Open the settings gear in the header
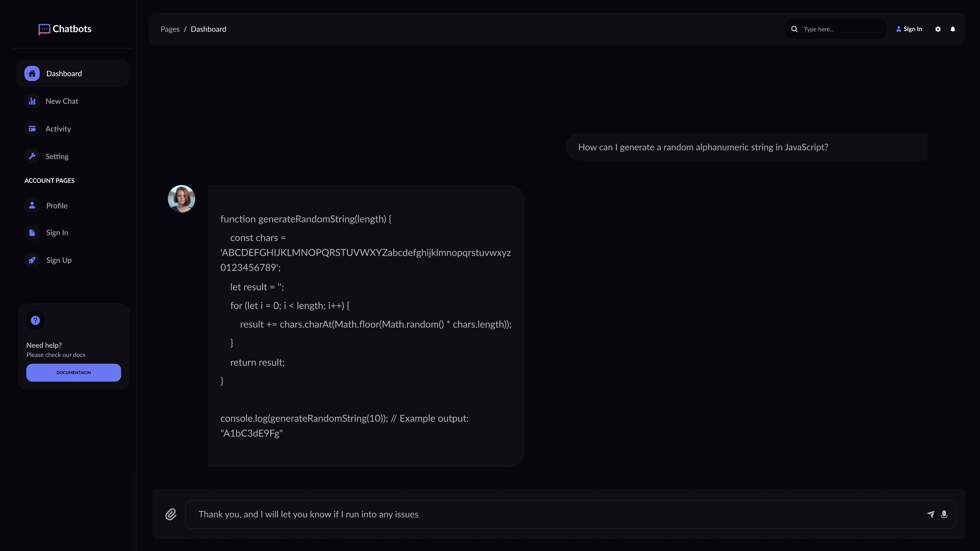This screenshot has height=551, width=980. 938,29
